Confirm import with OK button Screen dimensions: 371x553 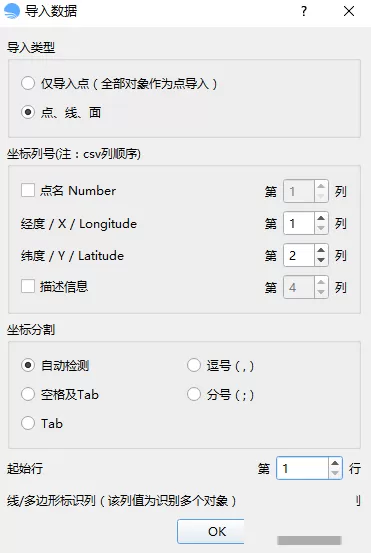211,531
